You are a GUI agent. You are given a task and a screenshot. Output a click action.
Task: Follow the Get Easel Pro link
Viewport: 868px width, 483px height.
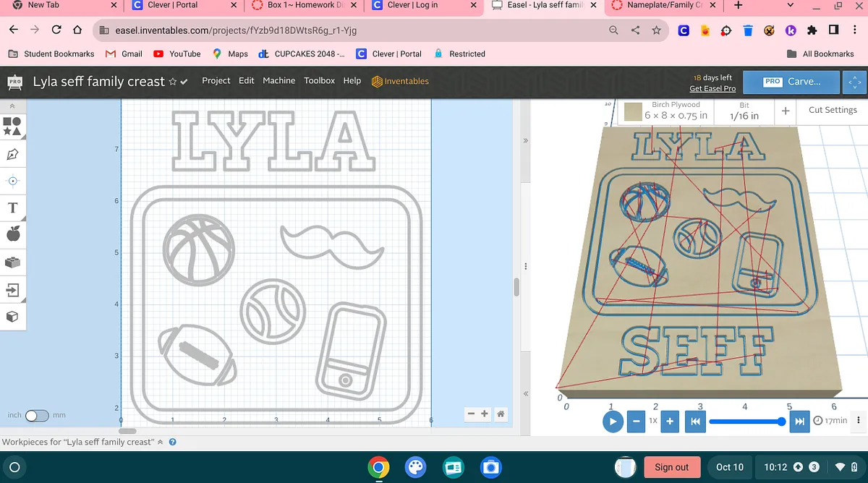coord(712,88)
